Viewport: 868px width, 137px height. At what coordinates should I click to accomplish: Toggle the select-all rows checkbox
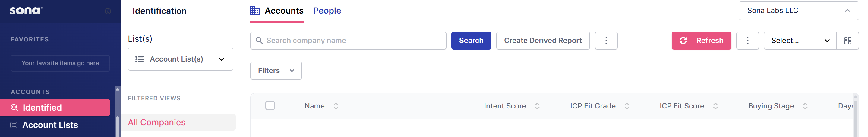(270, 105)
